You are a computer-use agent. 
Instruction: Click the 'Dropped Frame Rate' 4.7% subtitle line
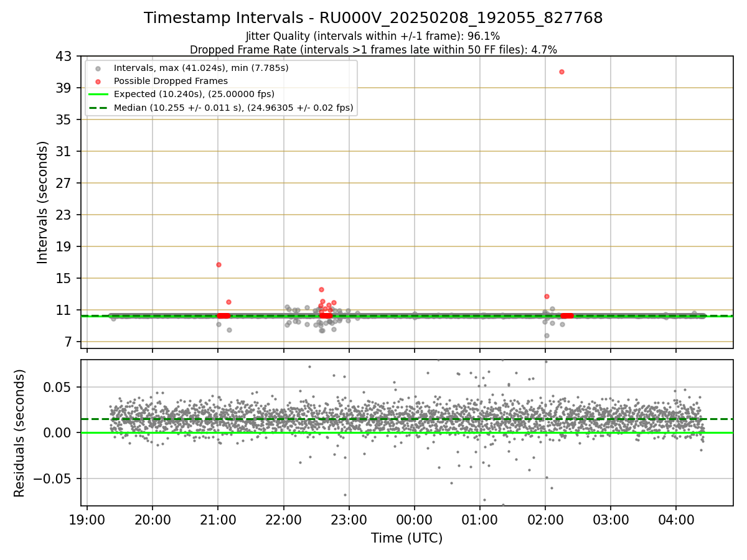[373, 49]
